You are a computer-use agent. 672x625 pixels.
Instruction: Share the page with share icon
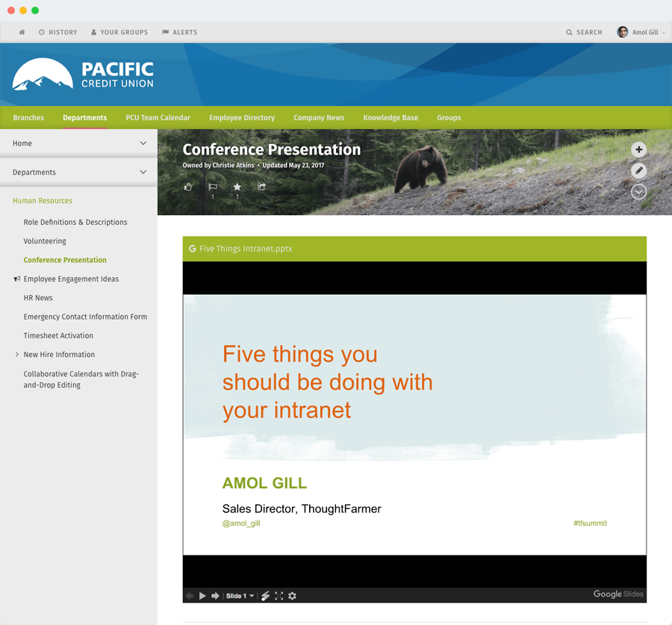point(261,187)
